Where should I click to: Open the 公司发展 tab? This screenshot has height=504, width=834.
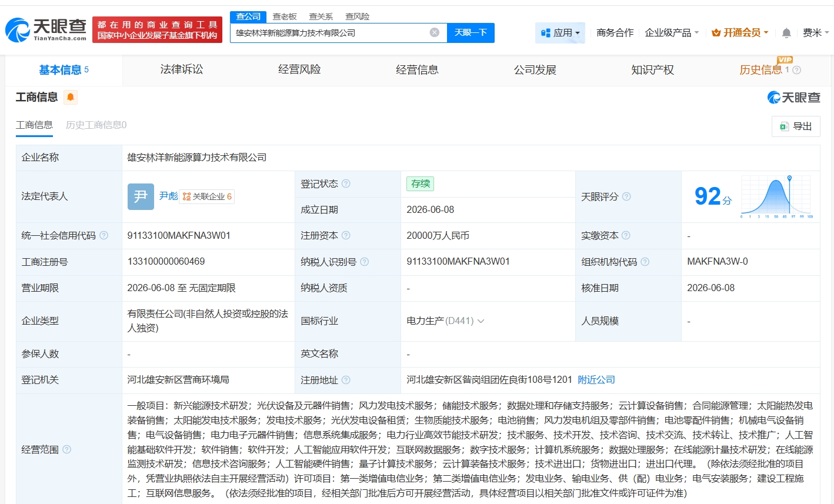tap(535, 70)
